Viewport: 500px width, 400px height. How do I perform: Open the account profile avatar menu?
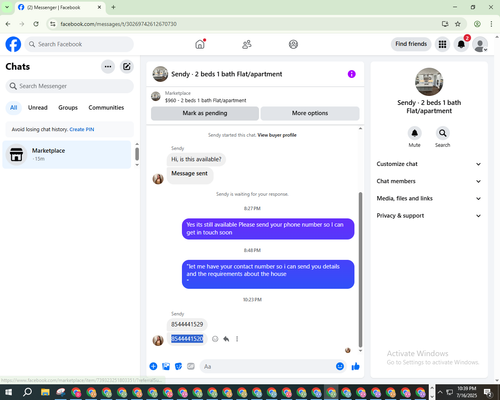tap(480, 44)
